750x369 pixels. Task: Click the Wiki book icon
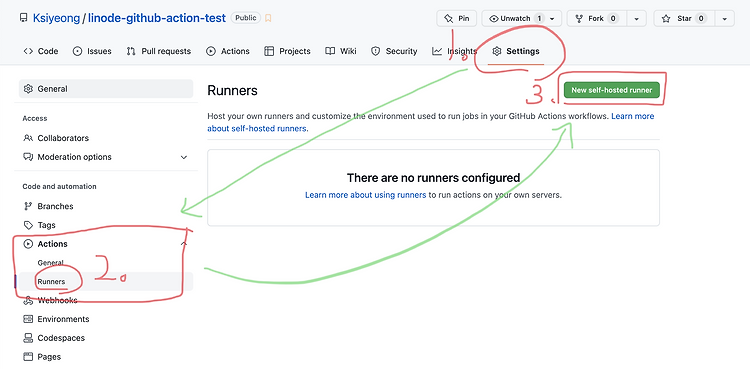click(330, 51)
